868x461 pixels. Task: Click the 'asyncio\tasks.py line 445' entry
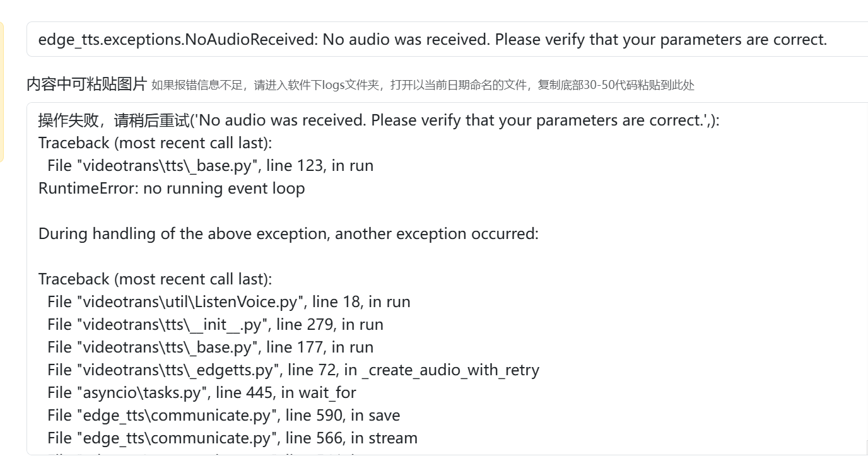[x=201, y=393]
